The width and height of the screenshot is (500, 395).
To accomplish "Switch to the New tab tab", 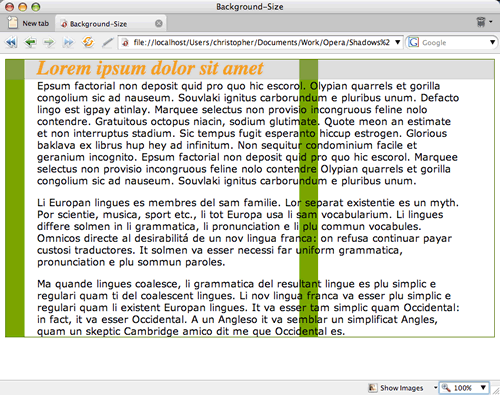I will (28, 23).
